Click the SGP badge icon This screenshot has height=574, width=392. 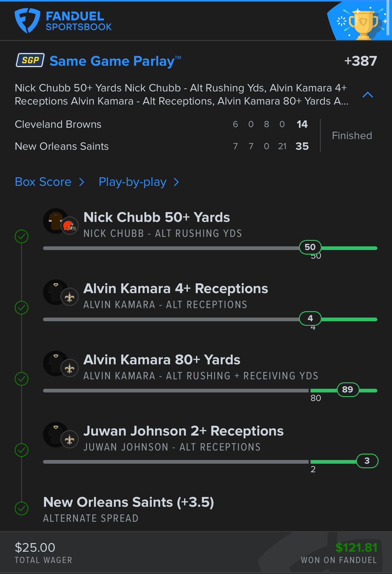click(x=30, y=60)
